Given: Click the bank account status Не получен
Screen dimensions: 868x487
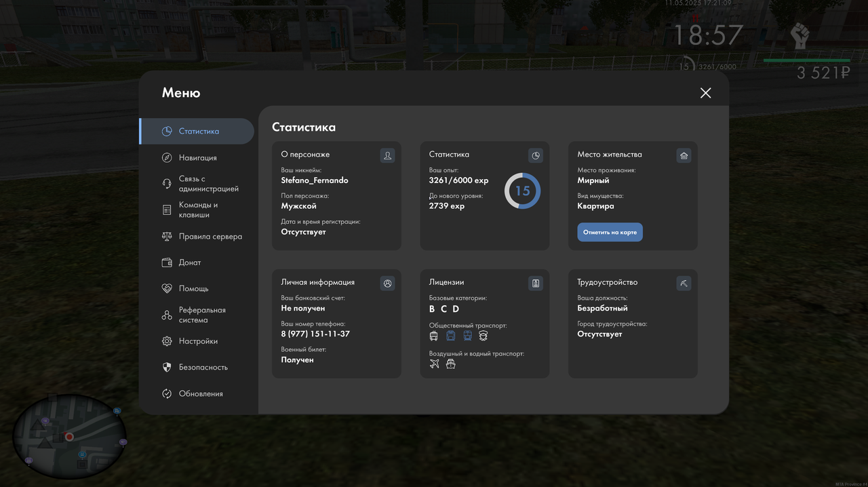Looking at the screenshot, I should pyautogui.click(x=303, y=309).
